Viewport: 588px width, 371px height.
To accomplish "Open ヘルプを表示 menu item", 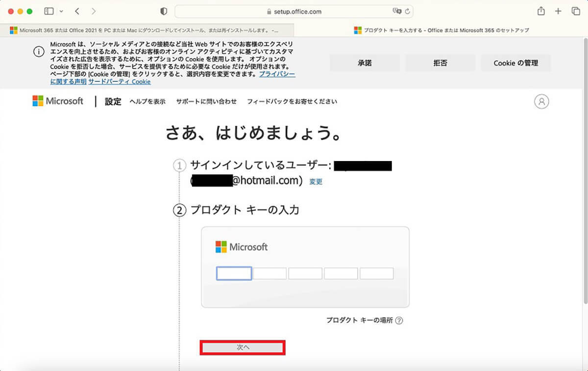I will pos(147,101).
